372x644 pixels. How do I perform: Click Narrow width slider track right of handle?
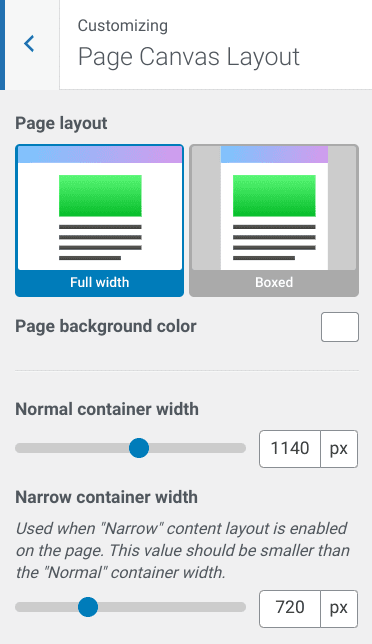click(x=172, y=607)
